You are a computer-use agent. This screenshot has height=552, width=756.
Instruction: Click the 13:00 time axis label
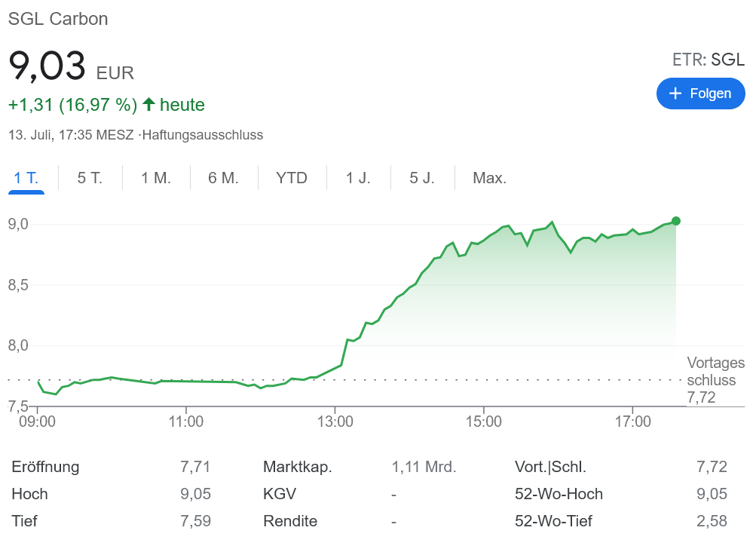point(335,422)
